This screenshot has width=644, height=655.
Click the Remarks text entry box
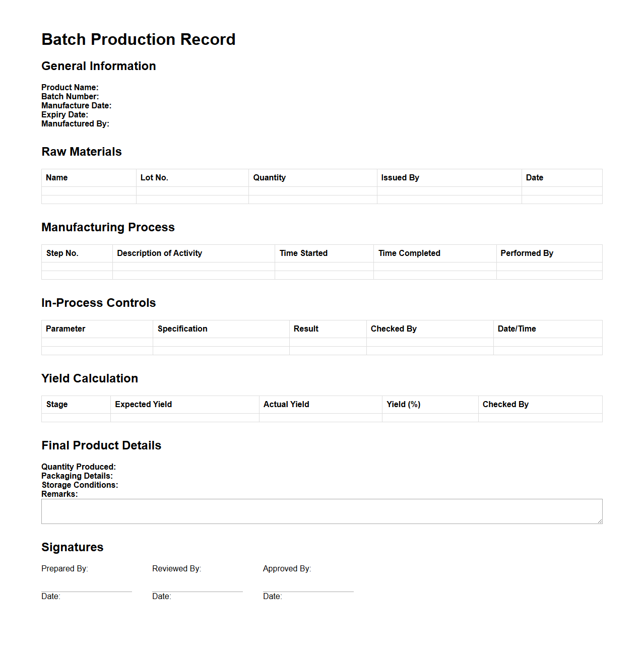[322, 511]
